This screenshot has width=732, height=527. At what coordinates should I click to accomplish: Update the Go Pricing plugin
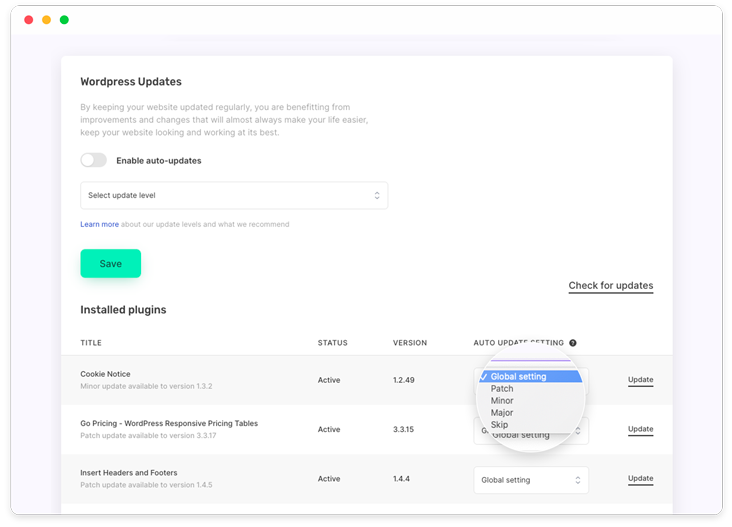[x=640, y=429]
